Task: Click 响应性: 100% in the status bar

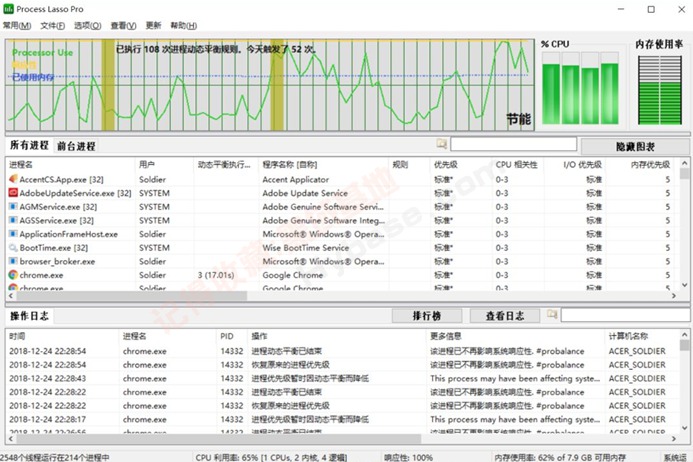Action: tap(408, 457)
